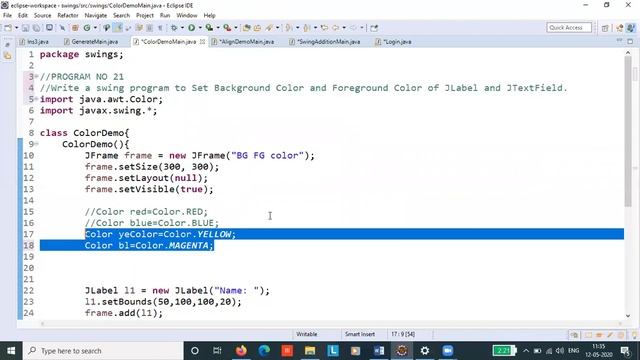
Task: Open External Tools dropdown arrow
Action: (x=236, y=28)
